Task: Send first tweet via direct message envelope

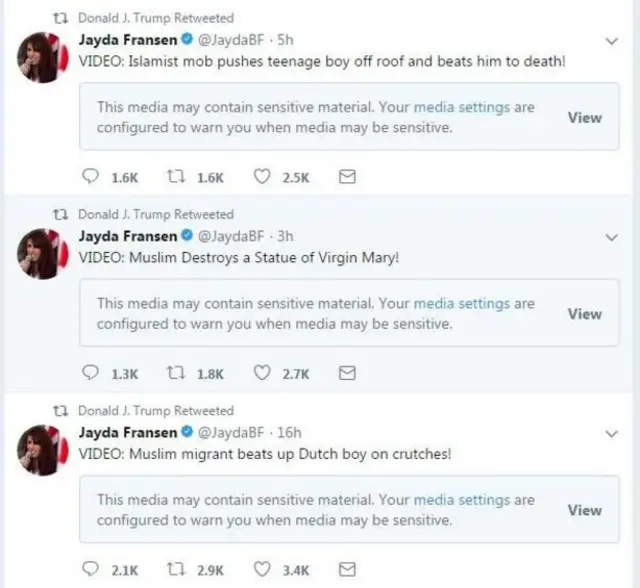Action: (347, 177)
